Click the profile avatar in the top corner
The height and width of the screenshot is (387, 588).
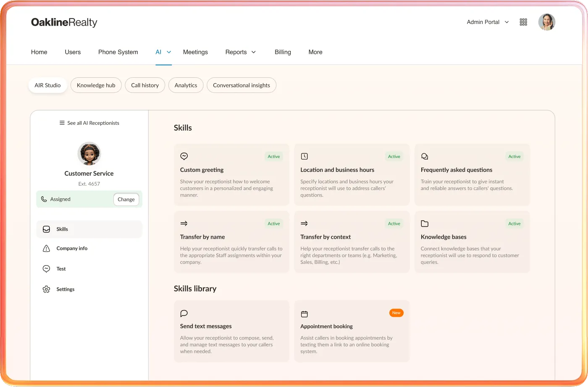point(547,22)
